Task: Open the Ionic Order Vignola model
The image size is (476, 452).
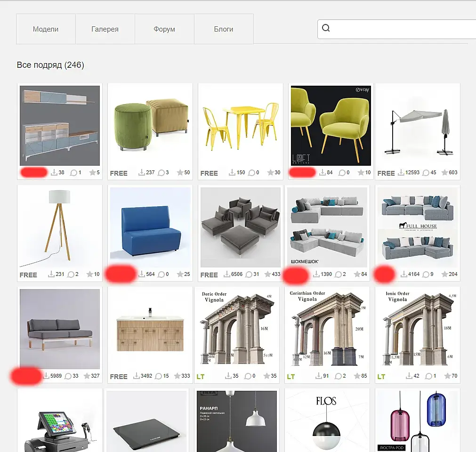Action: [x=418, y=329]
